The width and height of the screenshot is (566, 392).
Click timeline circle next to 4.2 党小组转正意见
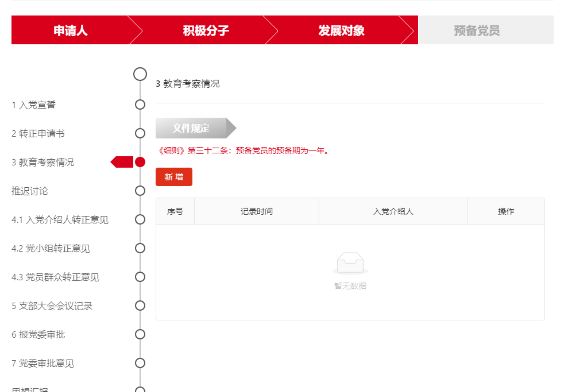[x=140, y=248]
